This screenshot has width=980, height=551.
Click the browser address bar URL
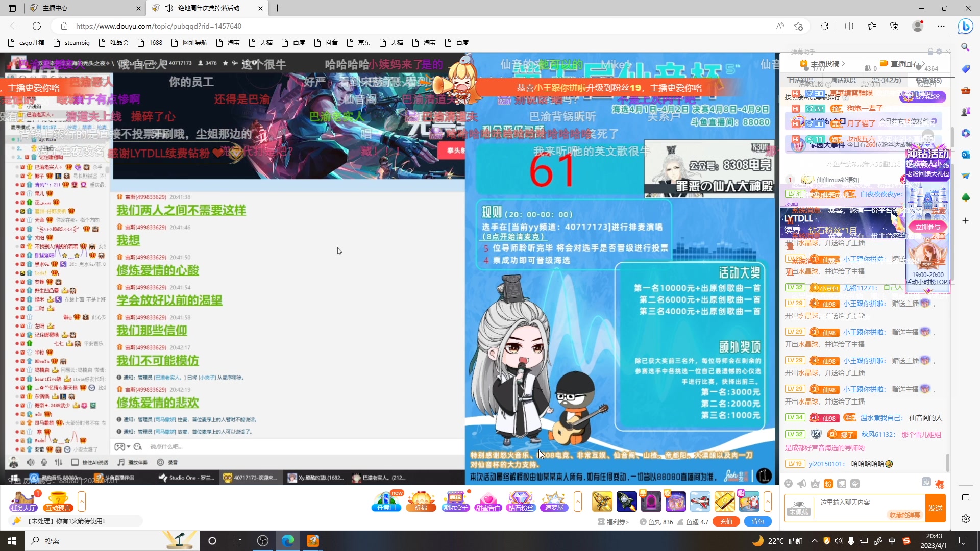click(159, 26)
